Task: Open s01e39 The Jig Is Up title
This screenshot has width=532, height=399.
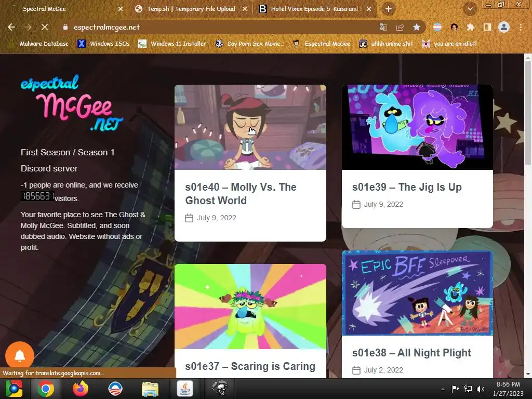Action: point(407,187)
